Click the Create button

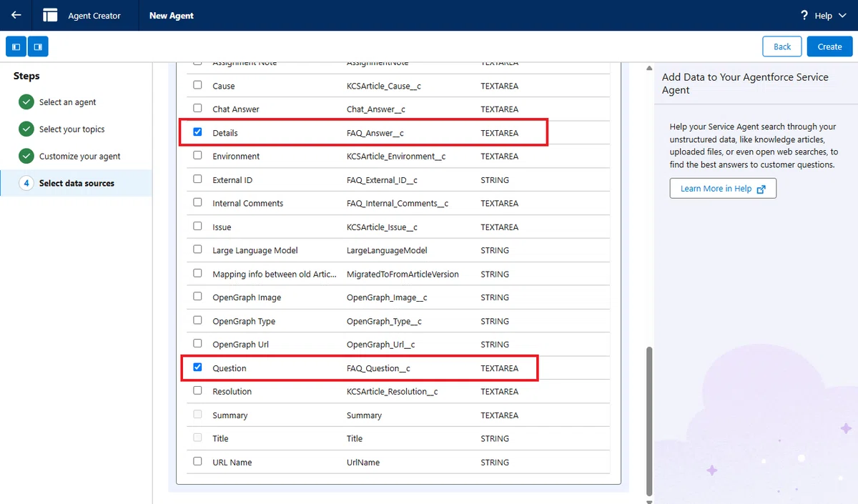(829, 46)
